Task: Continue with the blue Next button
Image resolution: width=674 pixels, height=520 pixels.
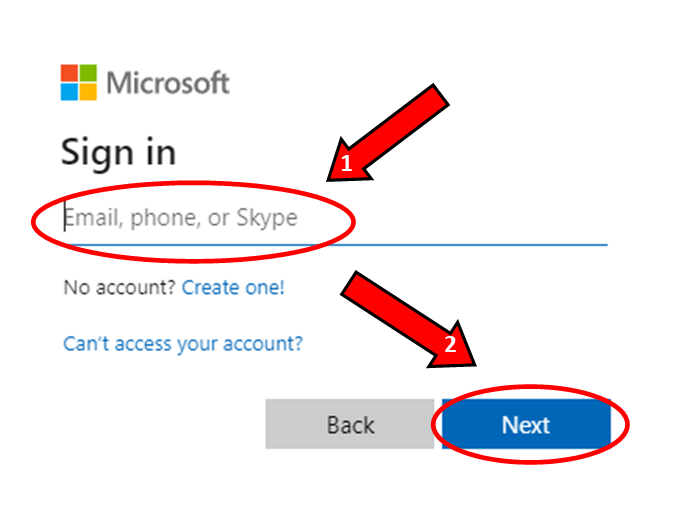Action: tap(526, 424)
